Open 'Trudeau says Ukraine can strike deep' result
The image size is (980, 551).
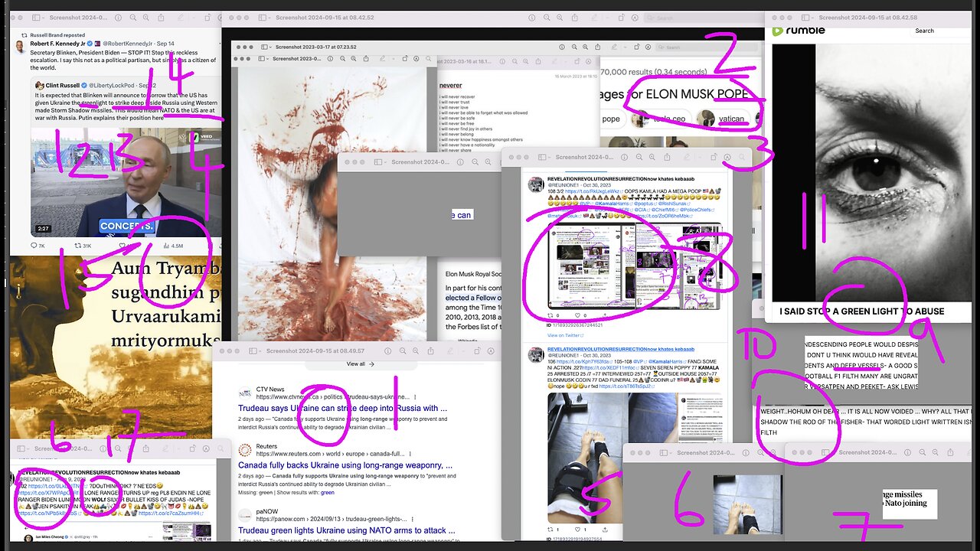(343, 408)
